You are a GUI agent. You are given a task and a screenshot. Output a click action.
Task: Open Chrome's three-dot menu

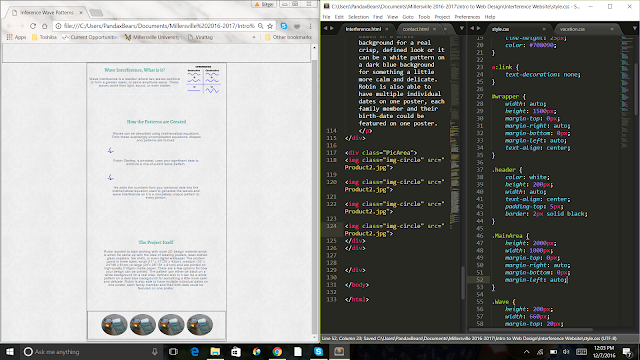point(310,26)
